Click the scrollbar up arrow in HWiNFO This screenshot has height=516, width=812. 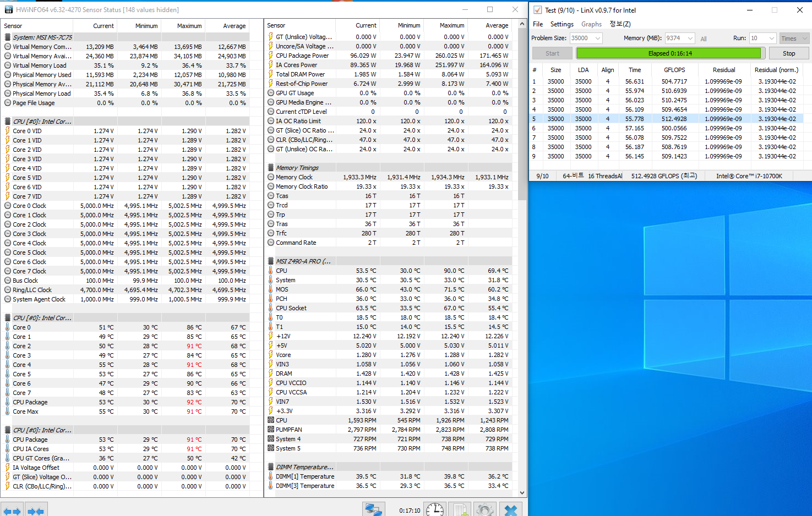point(522,24)
